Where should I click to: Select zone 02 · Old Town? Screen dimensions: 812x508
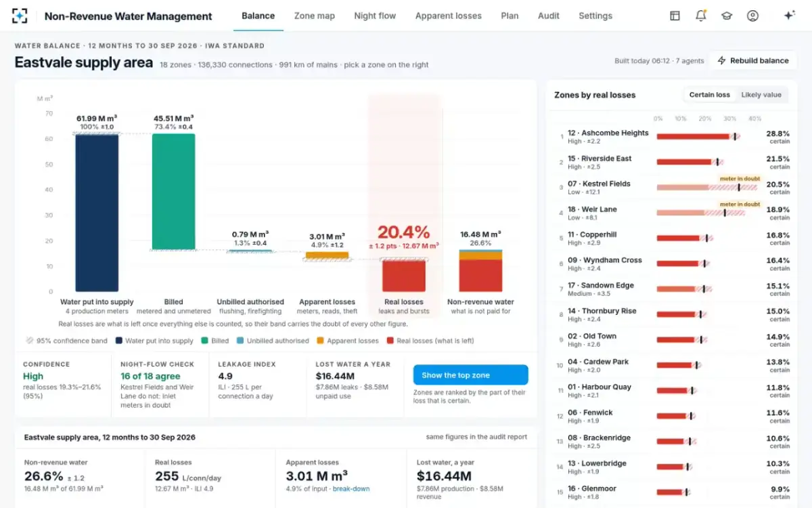pyautogui.click(x=673, y=340)
